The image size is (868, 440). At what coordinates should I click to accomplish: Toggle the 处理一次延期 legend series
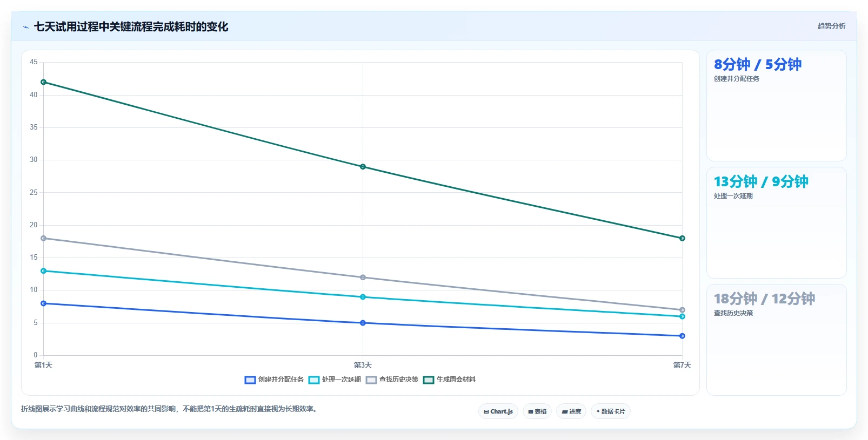click(x=335, y=380)
